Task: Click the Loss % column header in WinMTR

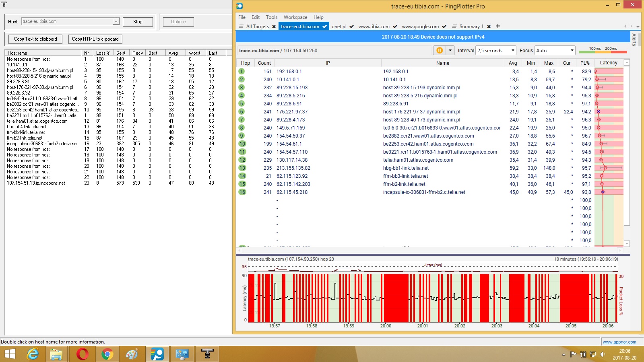Action: pos(103,53)
